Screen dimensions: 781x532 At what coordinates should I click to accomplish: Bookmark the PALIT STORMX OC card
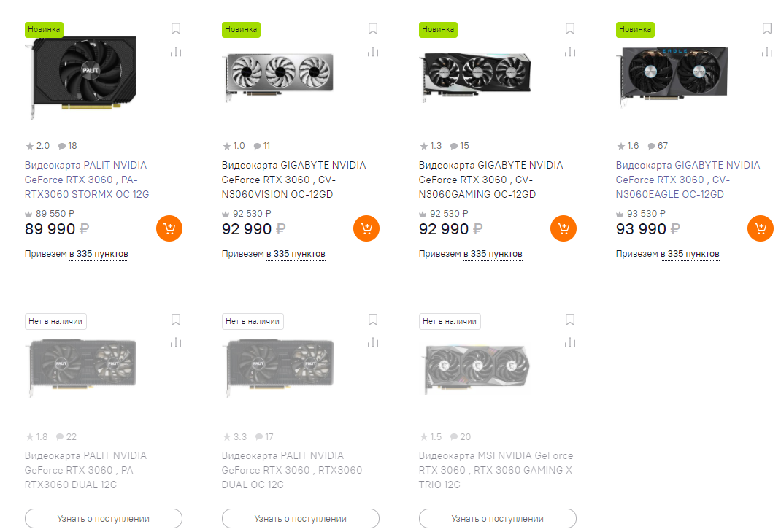pyautogui.click(x=176, y=28)
